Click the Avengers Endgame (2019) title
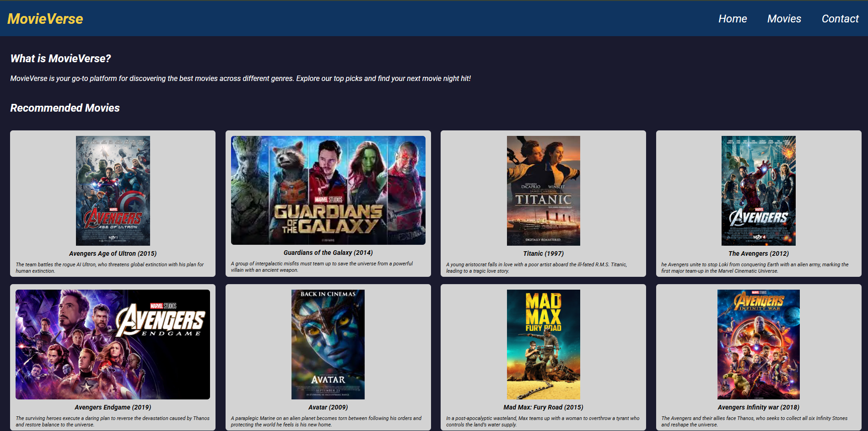The width and height of the screenshot is (868, 431). point(113,407)
